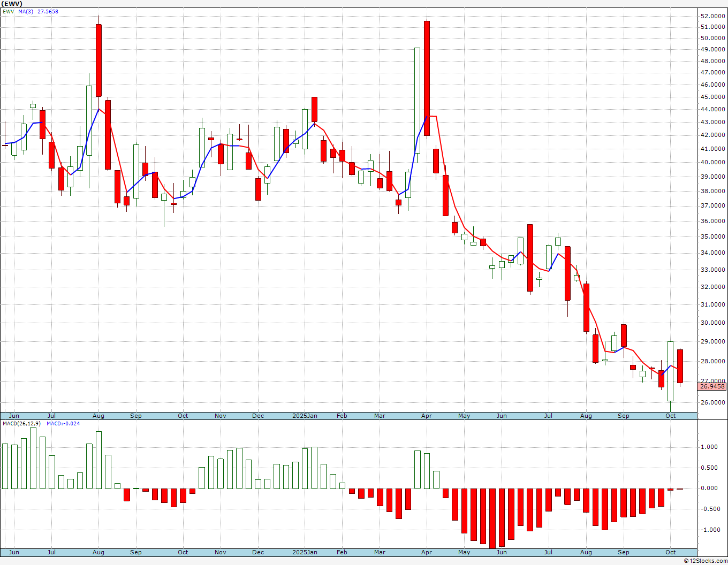
Task: Select the 26.0000 price axis label
Action: [712, 402]
